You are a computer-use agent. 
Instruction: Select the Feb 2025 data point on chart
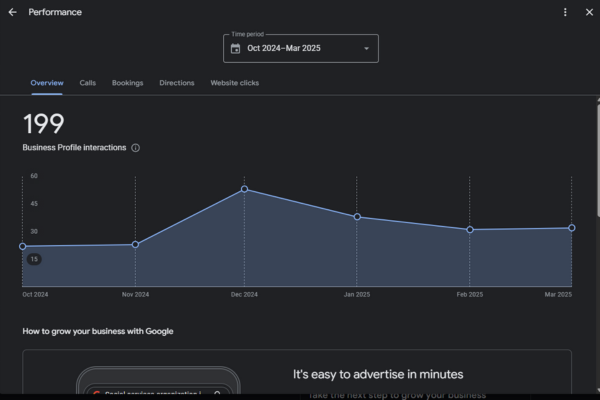click(470, 230)
